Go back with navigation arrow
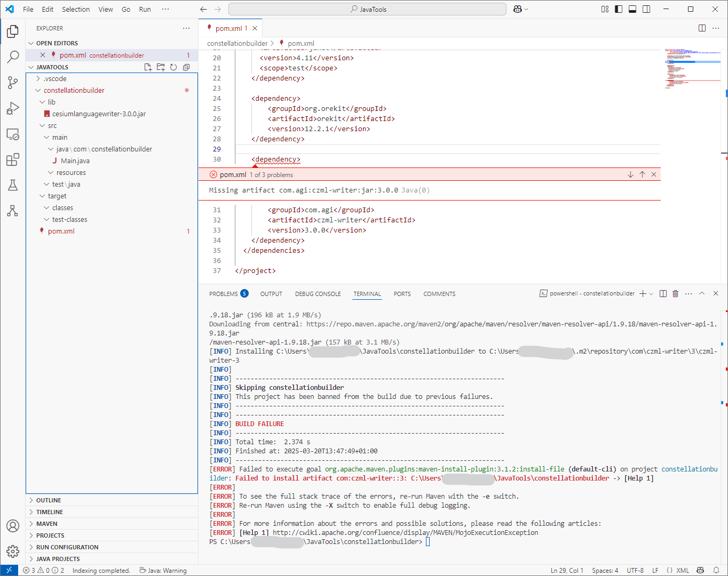The width and height of the screenshot is (728, 576). click(203, 9)
